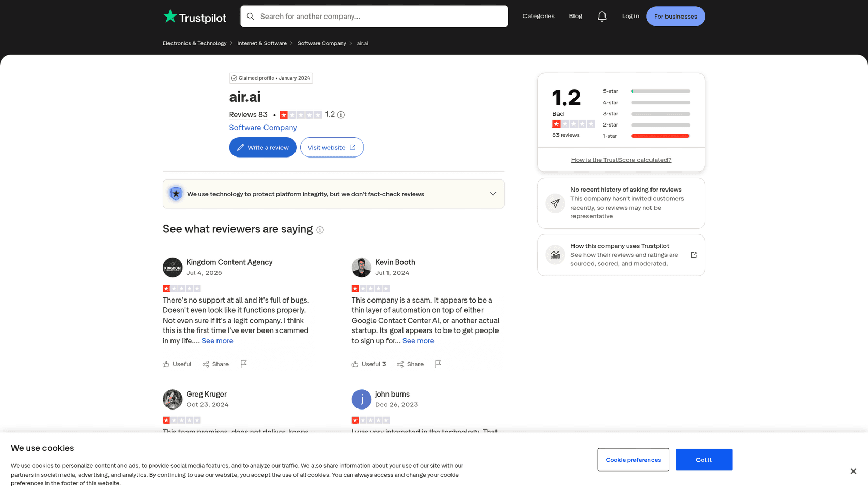Open the notifications bell
The height and width of the screenshot is (488, 868).
[602, 17]
